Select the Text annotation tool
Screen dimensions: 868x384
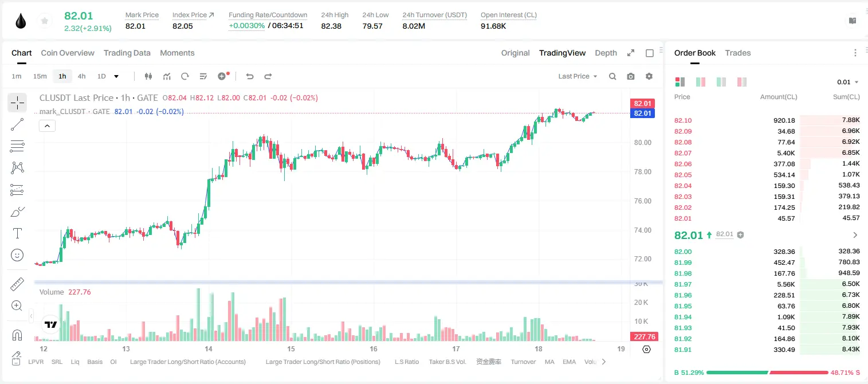coord(17,233)
